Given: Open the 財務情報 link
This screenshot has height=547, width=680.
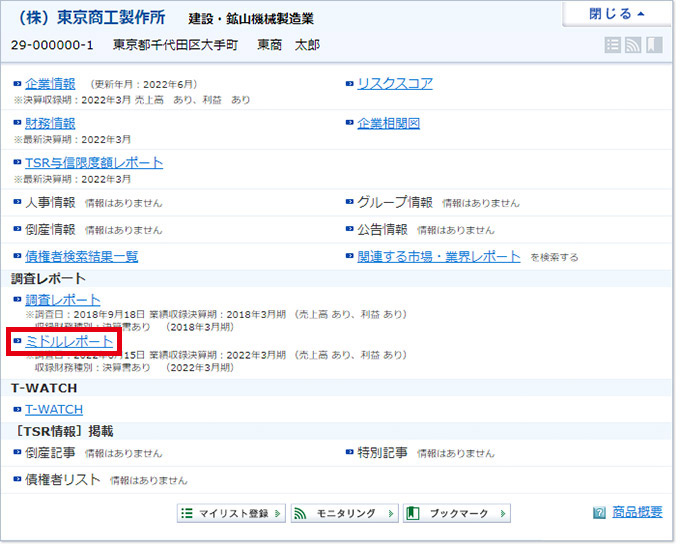Looking at the screenshot, I should [50, 123].
